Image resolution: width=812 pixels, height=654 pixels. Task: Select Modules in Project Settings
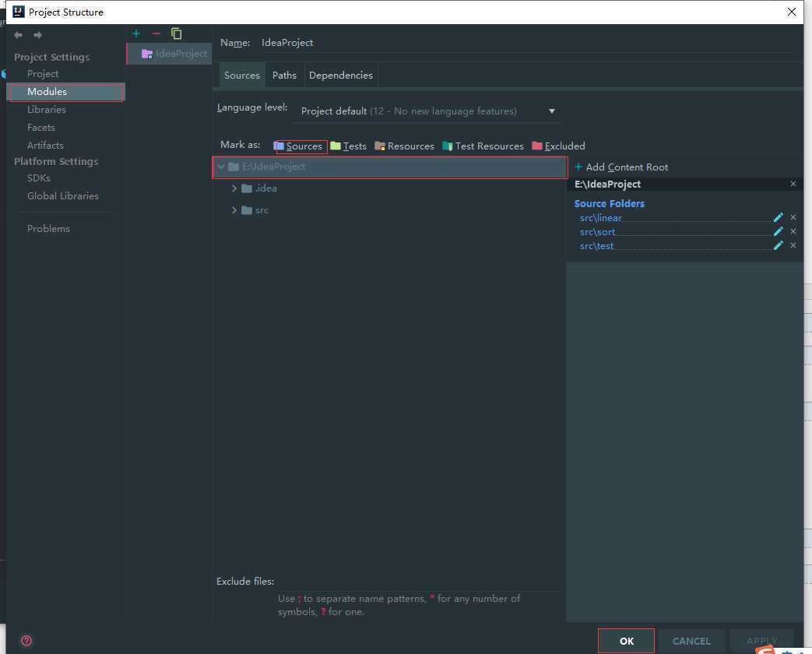[65, 92]
